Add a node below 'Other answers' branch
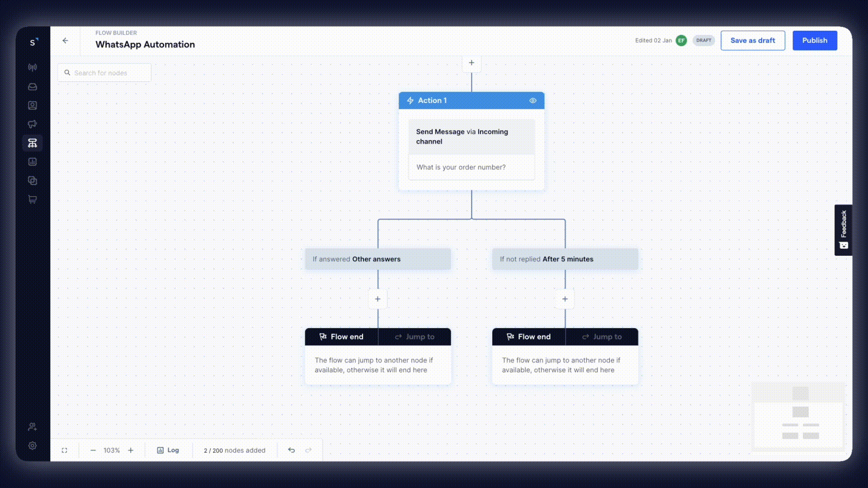This screenshot has height=488, width=868. [377, 299]
